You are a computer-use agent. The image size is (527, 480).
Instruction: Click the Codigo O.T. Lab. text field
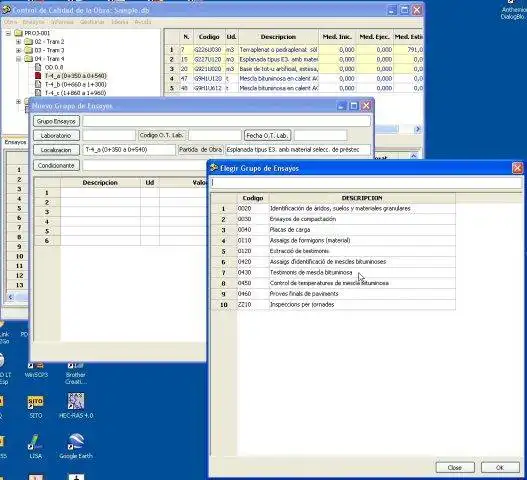pos(215,135)
